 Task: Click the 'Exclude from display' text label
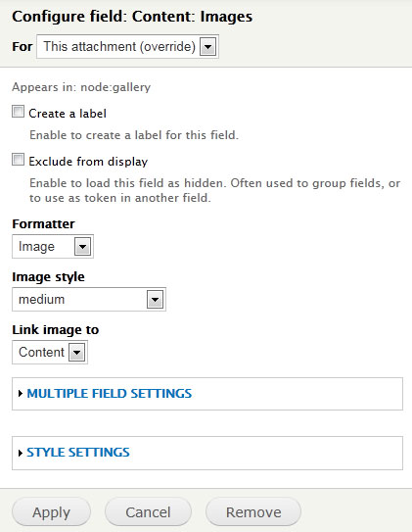tap(88, 162)
